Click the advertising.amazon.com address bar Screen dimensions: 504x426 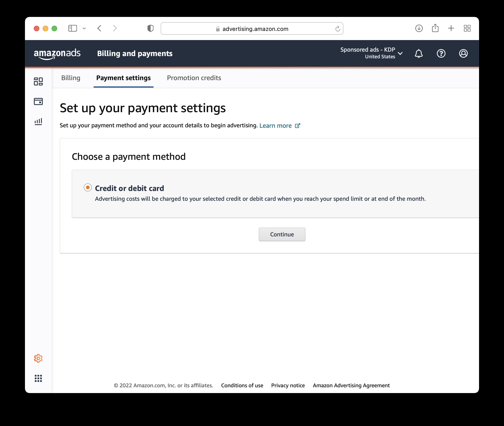(252, 29)
